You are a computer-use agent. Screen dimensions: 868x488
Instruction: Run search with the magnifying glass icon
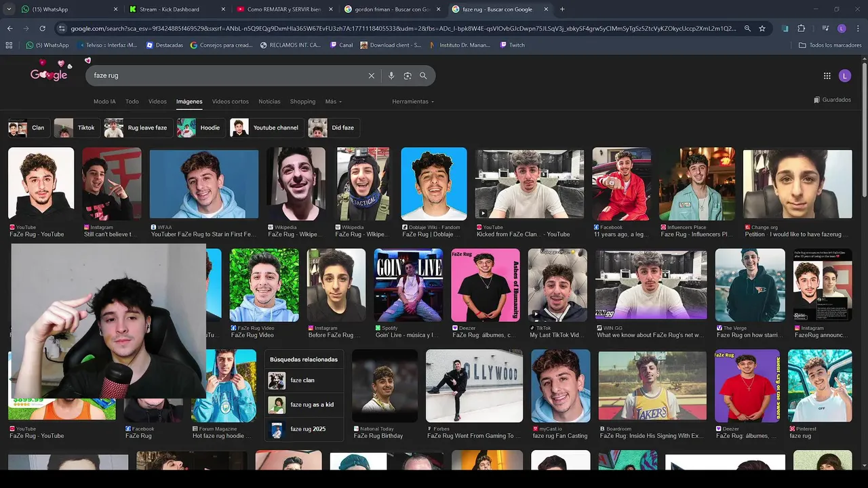(424, 76)
